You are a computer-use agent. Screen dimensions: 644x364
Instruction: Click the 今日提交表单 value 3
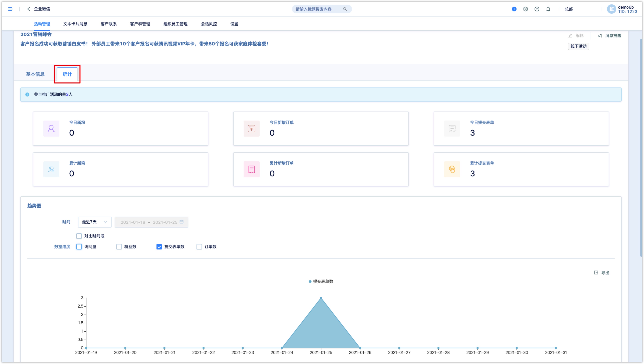(x=472, y=133)
